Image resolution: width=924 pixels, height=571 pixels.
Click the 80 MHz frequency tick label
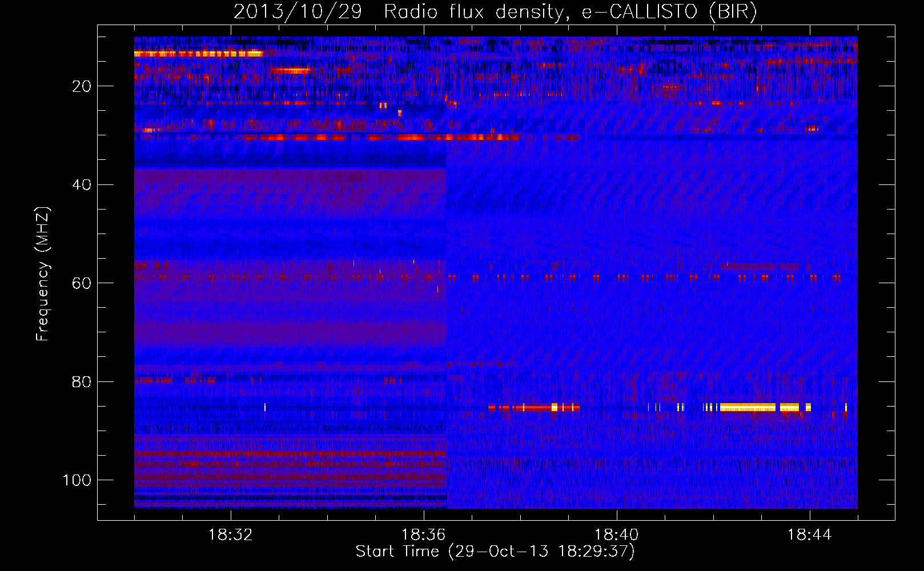click(x=82, y=381)
